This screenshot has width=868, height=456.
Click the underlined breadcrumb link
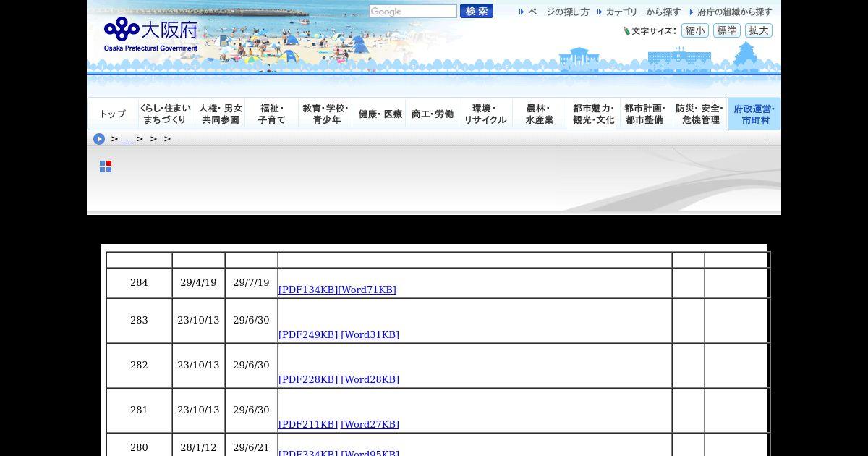(x=127, y=139)
